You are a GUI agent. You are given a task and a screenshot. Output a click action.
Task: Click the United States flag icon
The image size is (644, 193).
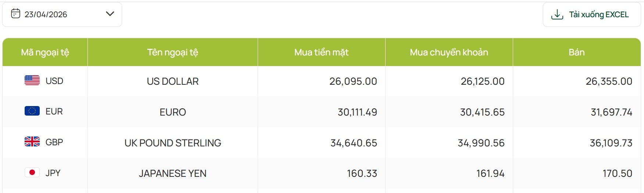(x=32, y=80)
